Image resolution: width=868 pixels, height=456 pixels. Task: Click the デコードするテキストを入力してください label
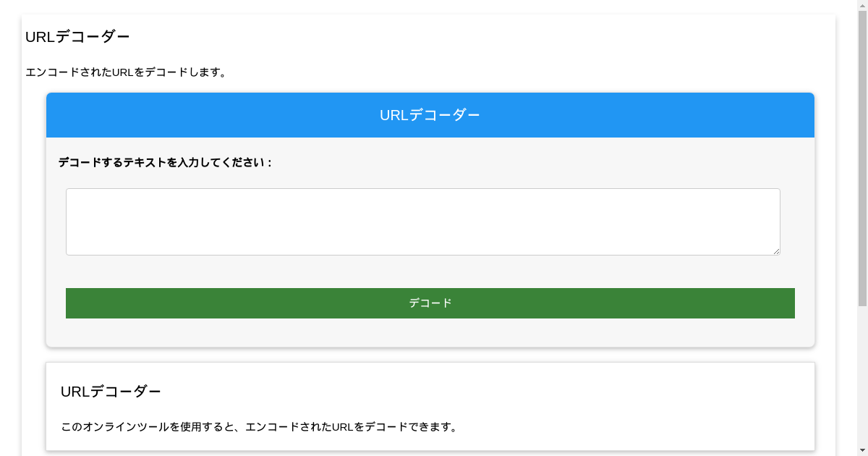tap(165, 162)
